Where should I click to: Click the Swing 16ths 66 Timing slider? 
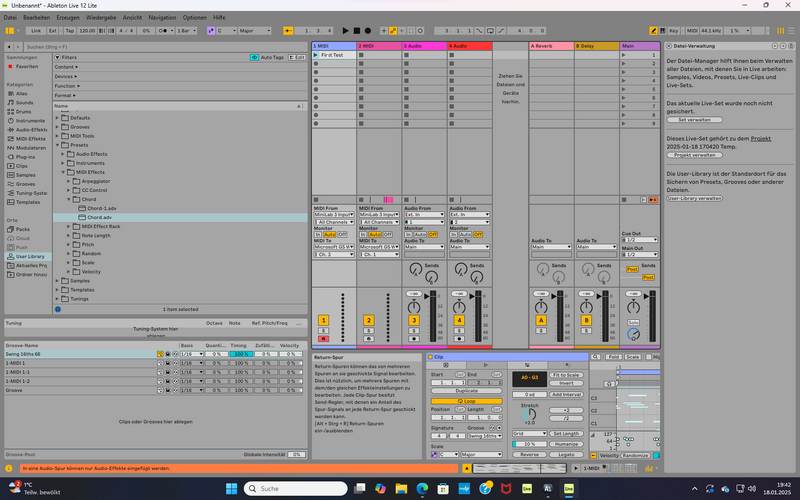click(241, 354)
